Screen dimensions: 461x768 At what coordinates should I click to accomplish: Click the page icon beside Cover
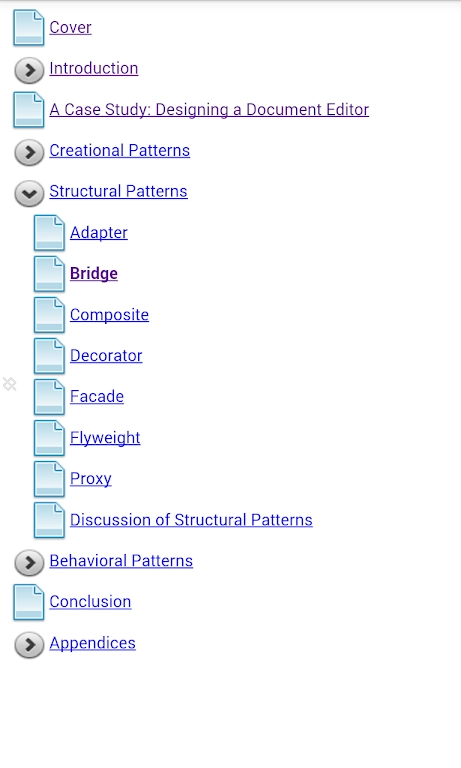pos(28,28)
